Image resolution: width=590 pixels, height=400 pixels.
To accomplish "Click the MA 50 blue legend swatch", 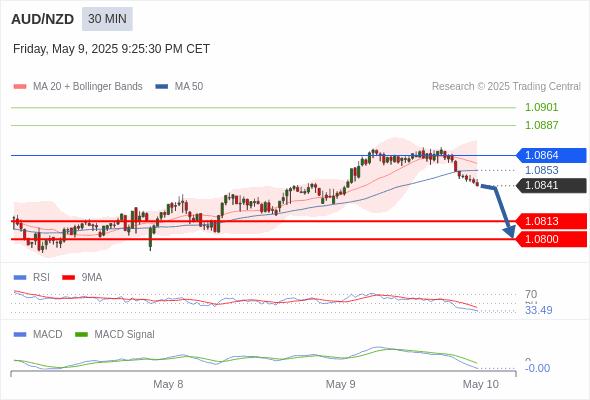I will [x=162, y=87].
